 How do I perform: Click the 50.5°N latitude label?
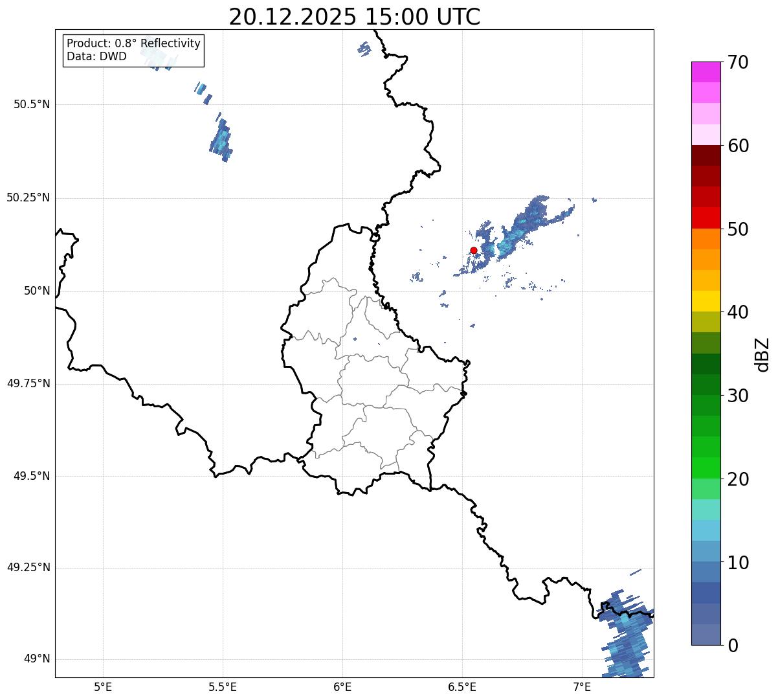coord(32,104)
